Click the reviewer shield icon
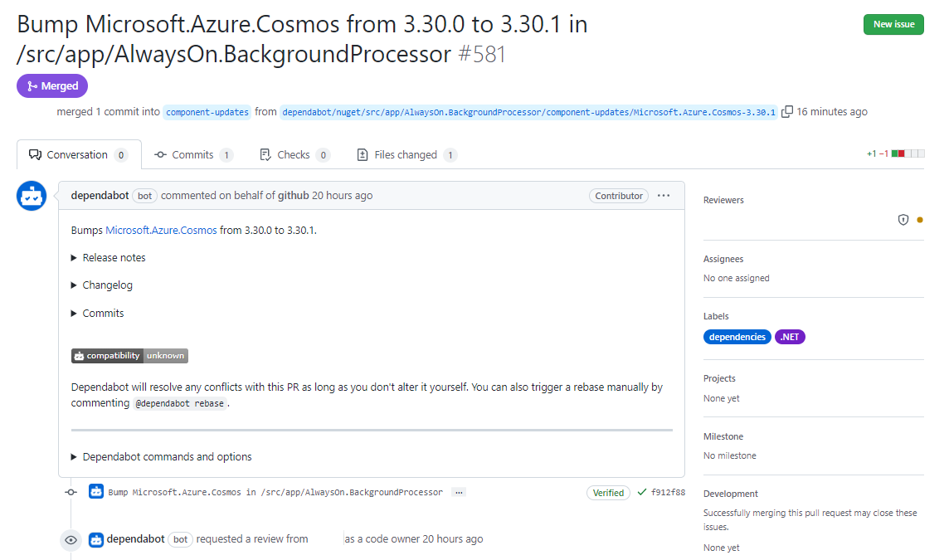 903,220
